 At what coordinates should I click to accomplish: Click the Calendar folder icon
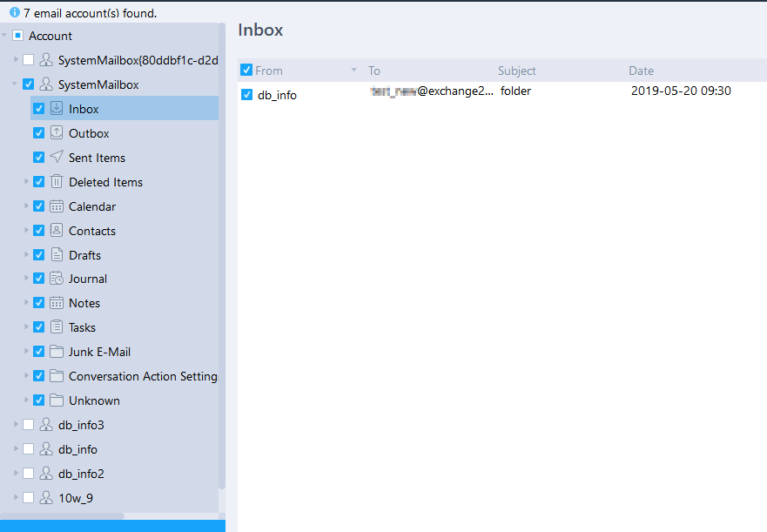(x=56, y=206)
